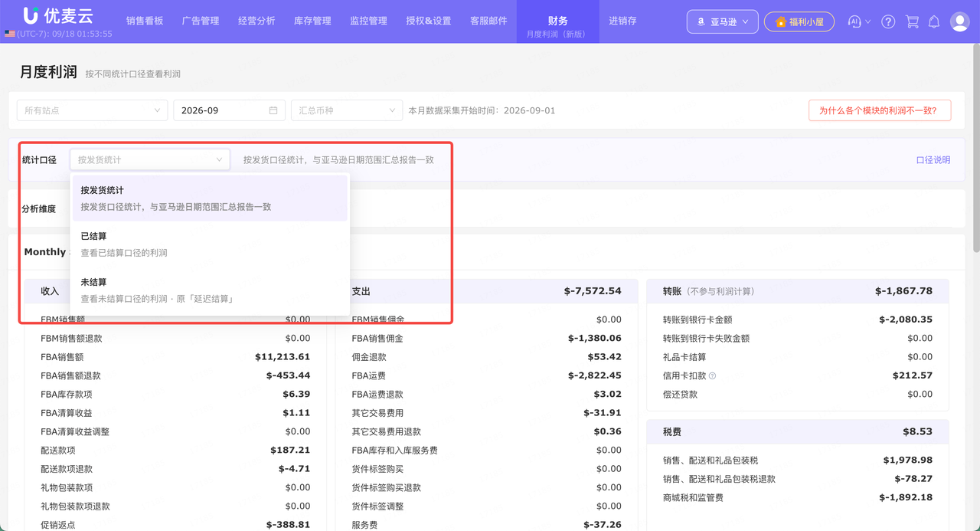Image resolution: width=980 pixels, height=531 pixels.
Task: Open the 广告管理 menu
Action: tap(201, 21)
